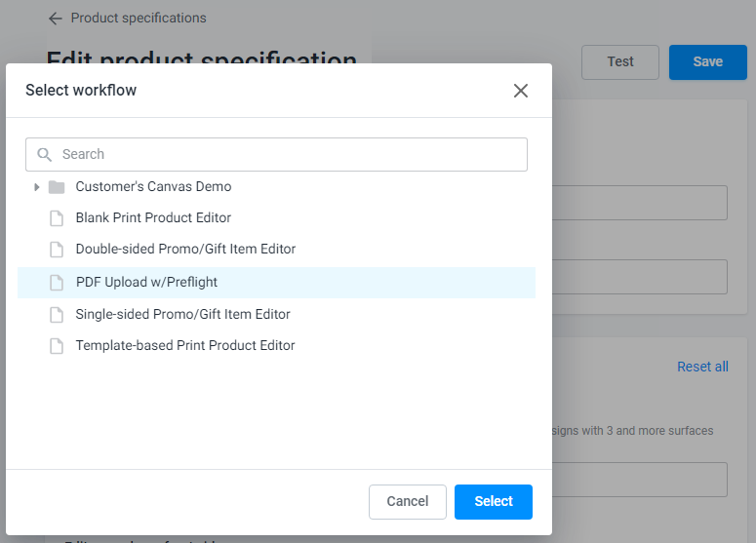This screenshot has width=756, height=543.
Task: Cancel the workflow selection
Action: tap(408, 501)
